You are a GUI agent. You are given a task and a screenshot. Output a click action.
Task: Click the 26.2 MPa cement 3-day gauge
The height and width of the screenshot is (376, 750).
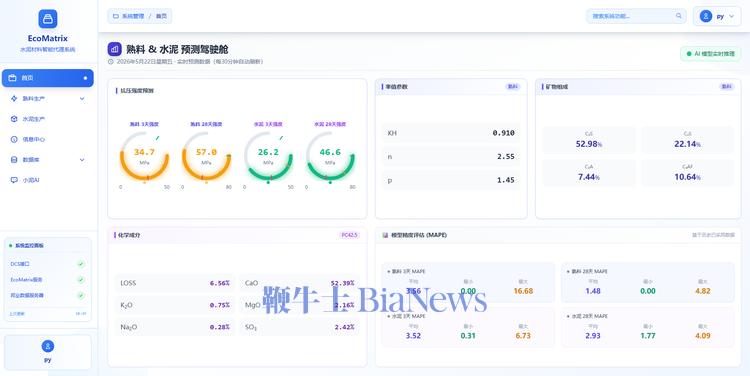pyautogui.click(x=268, y=156)
